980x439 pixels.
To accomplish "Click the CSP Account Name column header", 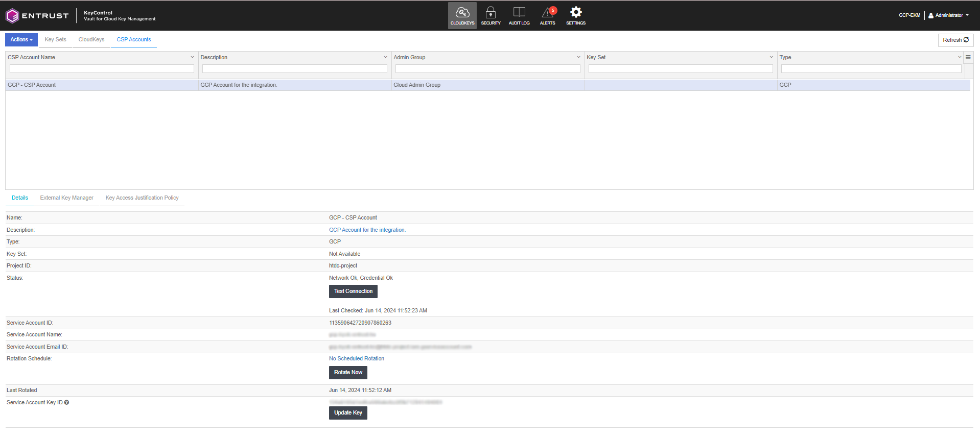I will [31, 58].
